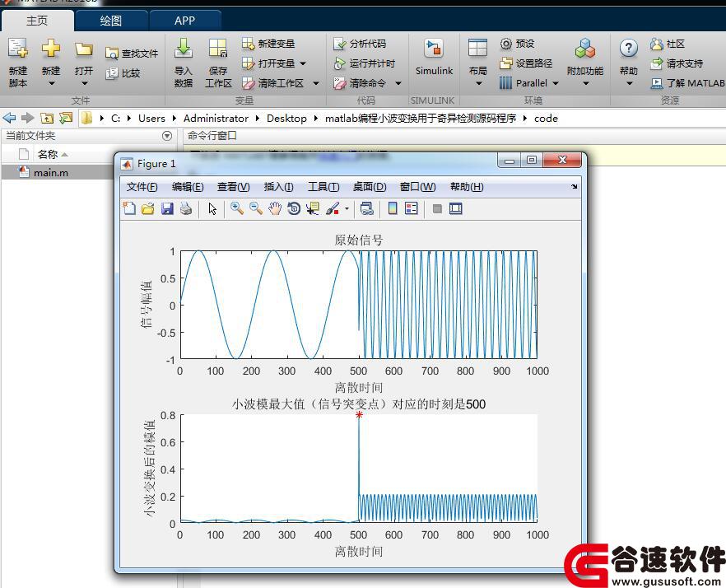The height and width of the screenshot is (588, 726).
Task: Toggle the Rotate 3D tool in Figure 1
Action: [294, 208]
